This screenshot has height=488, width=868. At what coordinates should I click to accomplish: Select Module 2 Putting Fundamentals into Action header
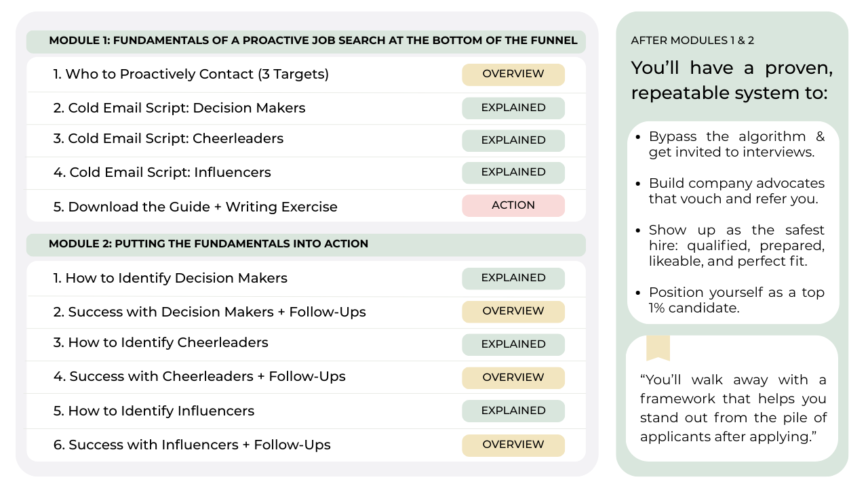[306, 245]
